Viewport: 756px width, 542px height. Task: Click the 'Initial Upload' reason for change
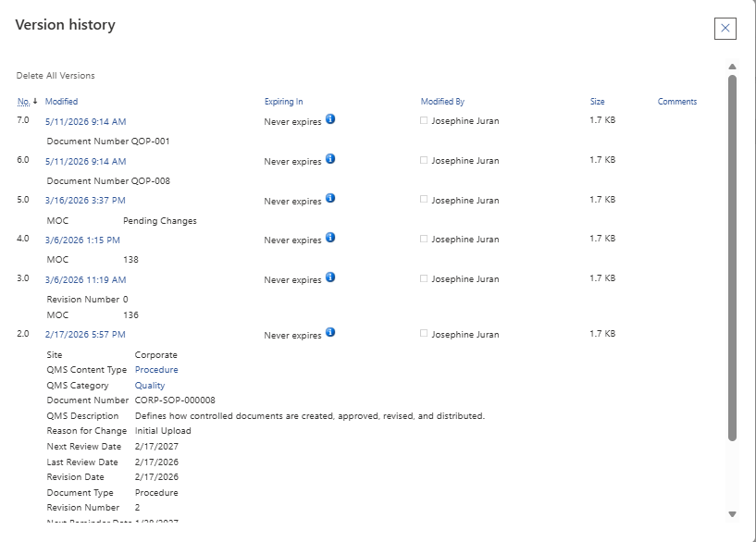click(163, 431)
